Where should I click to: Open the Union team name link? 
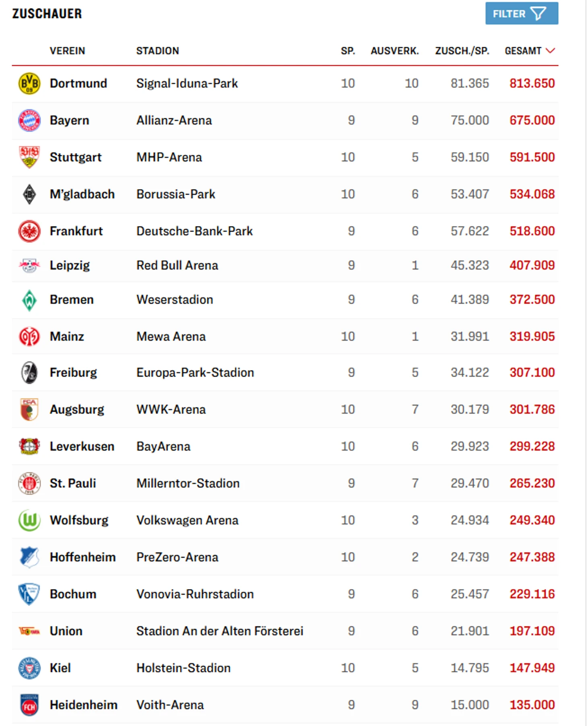(66, 631)
